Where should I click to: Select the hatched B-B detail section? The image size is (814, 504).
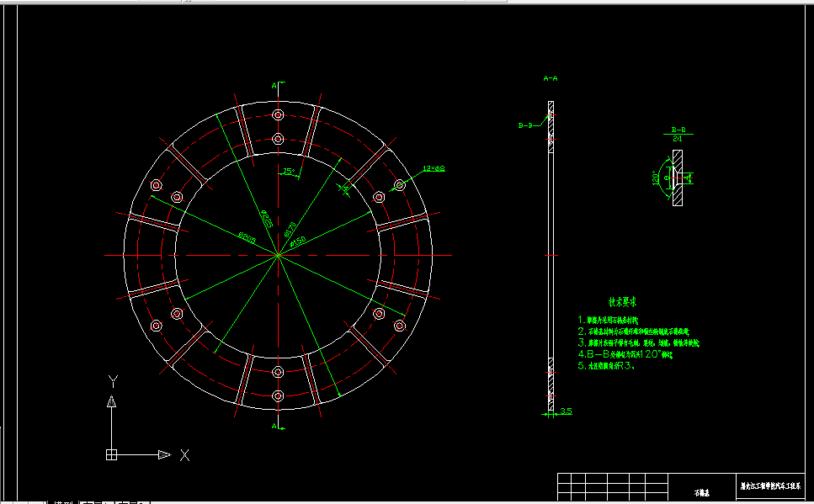(678, 178)
